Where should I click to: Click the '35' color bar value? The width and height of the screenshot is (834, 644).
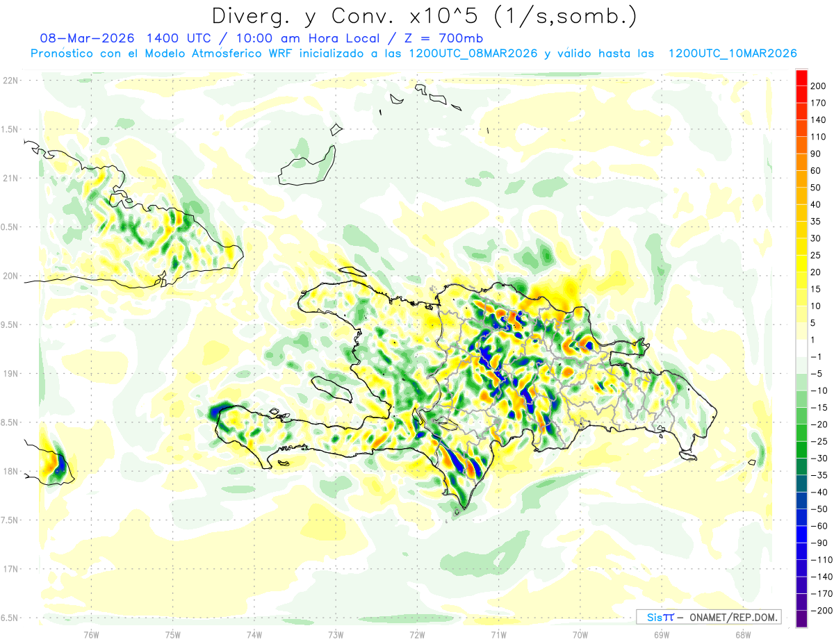[816, 222]
